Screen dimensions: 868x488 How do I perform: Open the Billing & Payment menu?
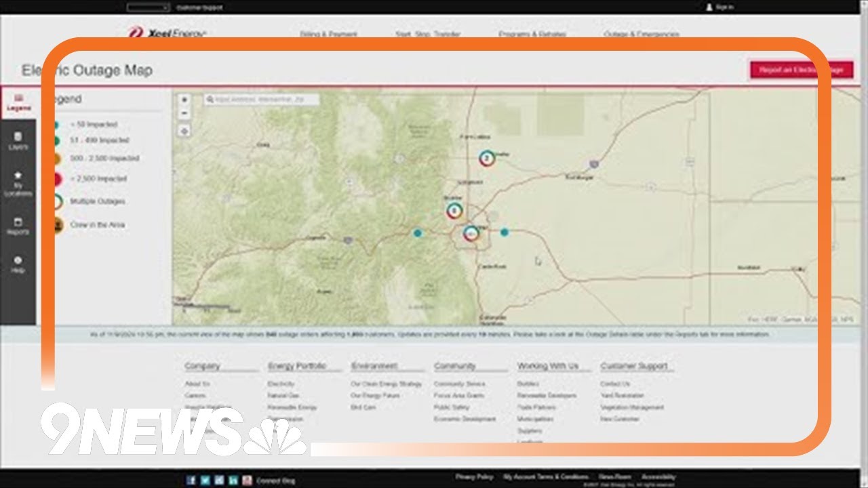[x=328, y=34]
